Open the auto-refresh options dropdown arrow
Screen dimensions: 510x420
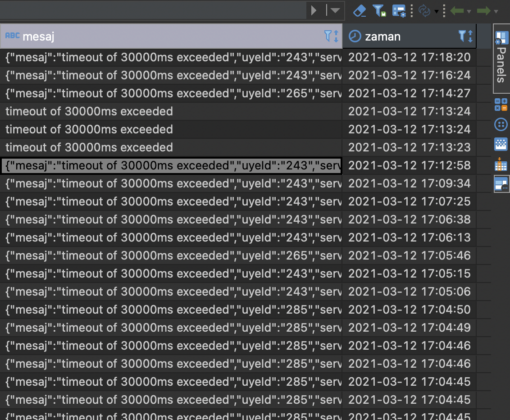point(437,12)
